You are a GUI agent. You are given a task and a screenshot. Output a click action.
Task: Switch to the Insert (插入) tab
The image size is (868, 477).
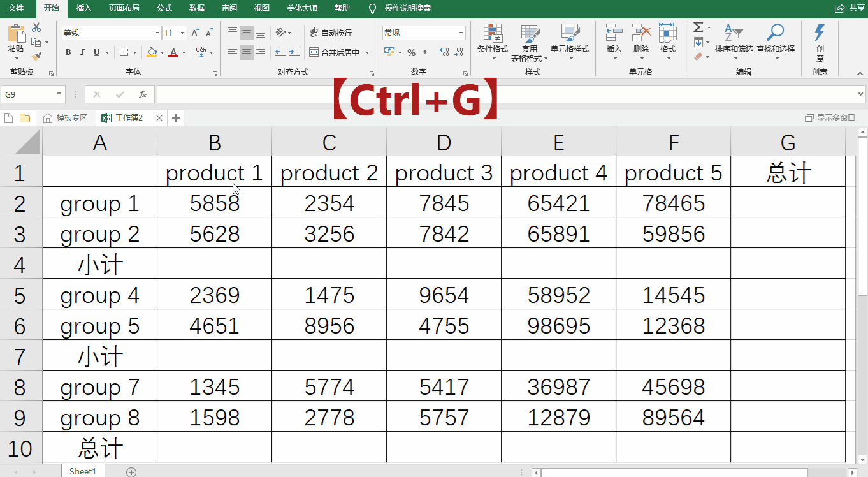coord(84,8)
